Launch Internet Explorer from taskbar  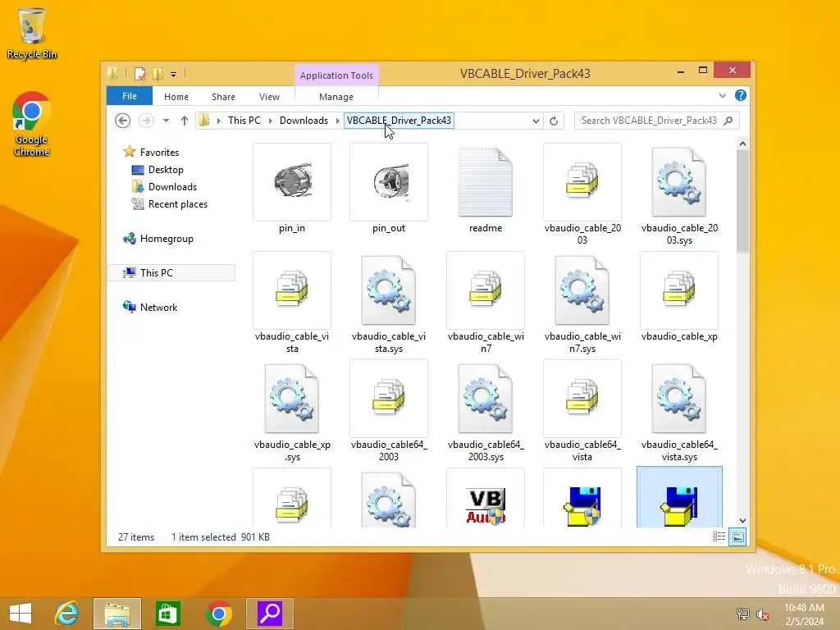click(67, 614)
